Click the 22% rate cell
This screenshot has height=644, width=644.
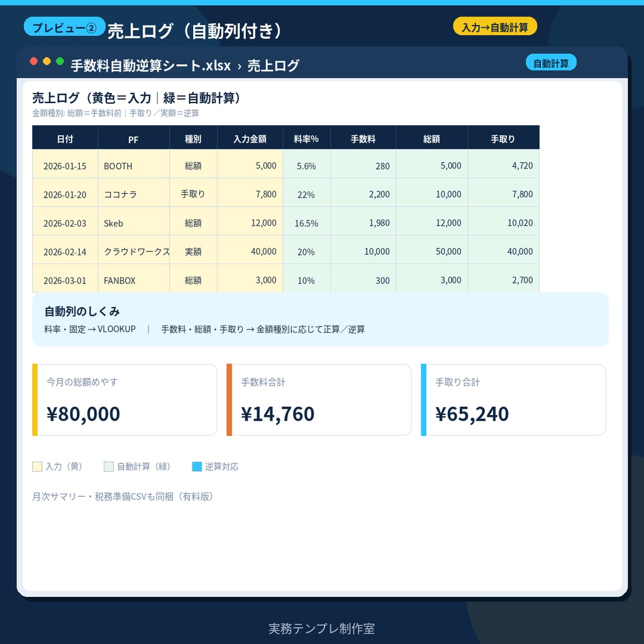[x=306, y=192]
